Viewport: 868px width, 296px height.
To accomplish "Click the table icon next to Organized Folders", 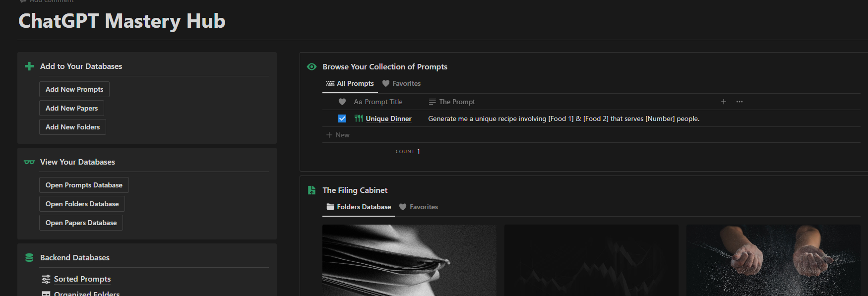I will (x=46, y=294).
